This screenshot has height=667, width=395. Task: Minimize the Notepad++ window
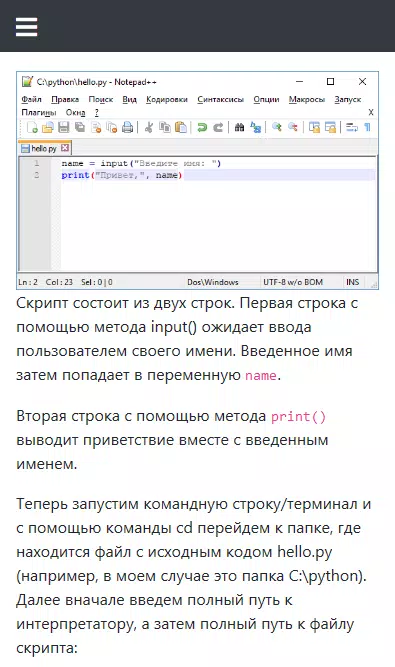tap(300, 81)
